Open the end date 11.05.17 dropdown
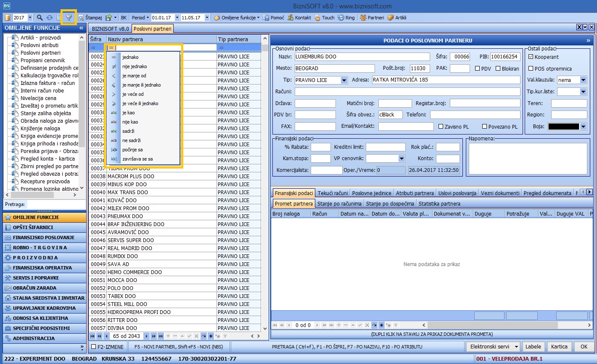597x364 pixels. [x=207, y=18]
